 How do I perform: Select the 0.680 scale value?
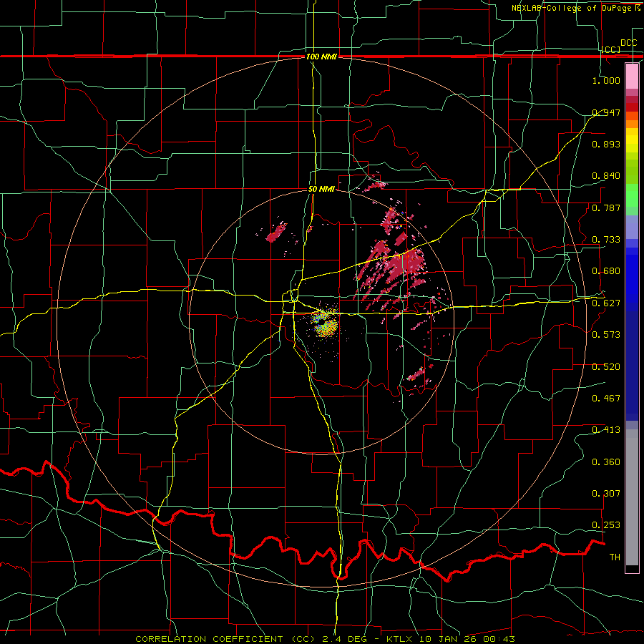tap(606, 271)
